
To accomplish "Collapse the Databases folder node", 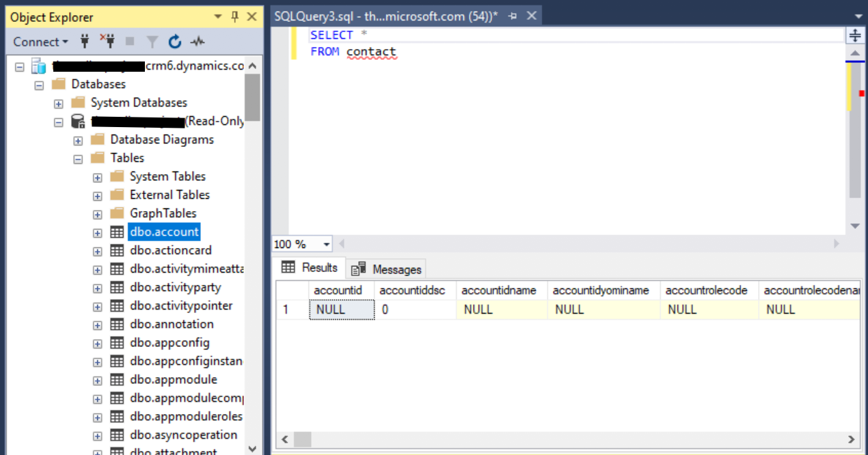I will tap(39, 85).
